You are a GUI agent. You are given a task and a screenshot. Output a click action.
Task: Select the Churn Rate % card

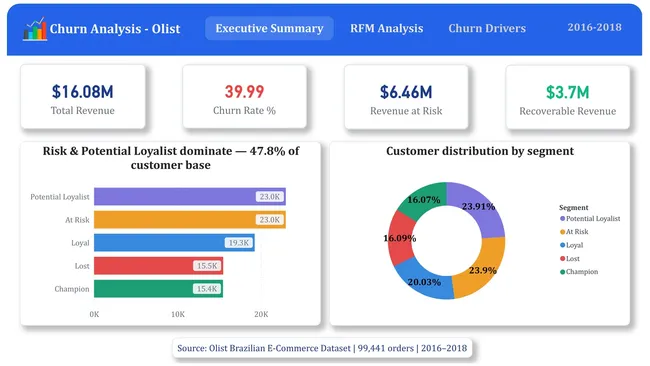(x=245, y=97)
